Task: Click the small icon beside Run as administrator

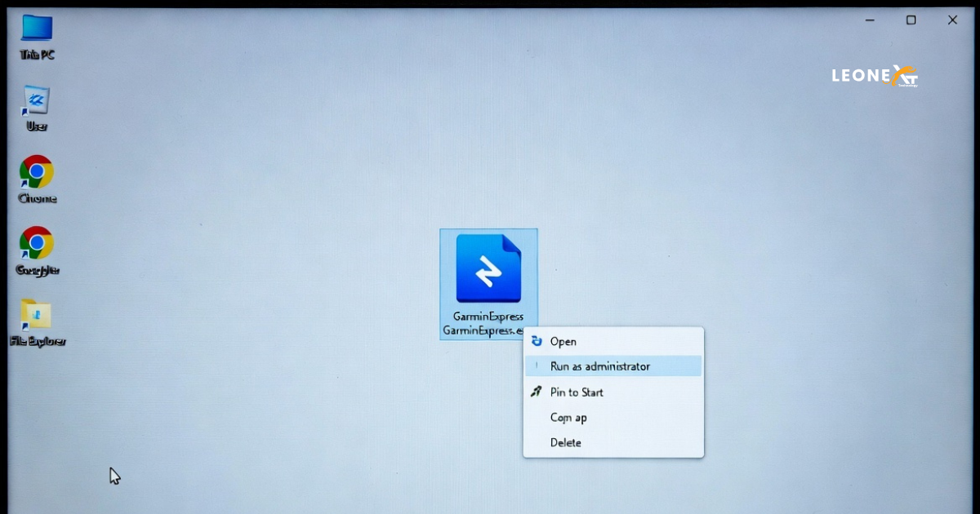Action: point(537,366)
